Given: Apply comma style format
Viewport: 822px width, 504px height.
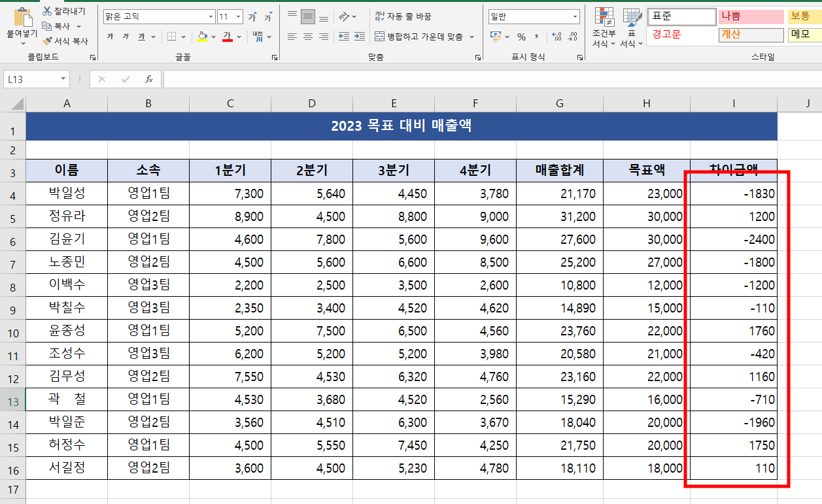Looking at the screenshot, I should coord(536,37).
